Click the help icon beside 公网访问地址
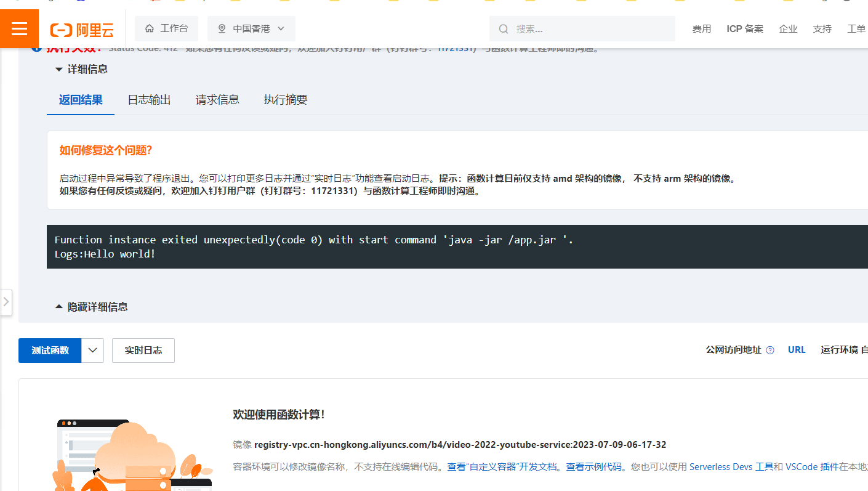Screen dimensions: 868x491 (x=770, y=350)
